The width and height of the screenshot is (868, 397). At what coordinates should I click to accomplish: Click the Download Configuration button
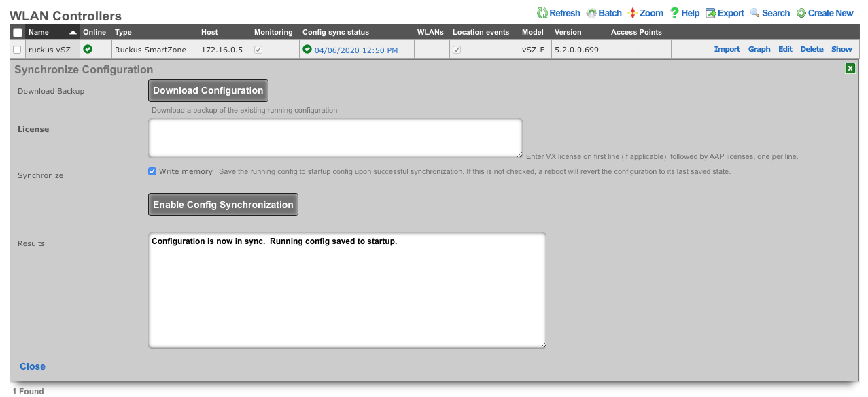[x=208, y=90]
